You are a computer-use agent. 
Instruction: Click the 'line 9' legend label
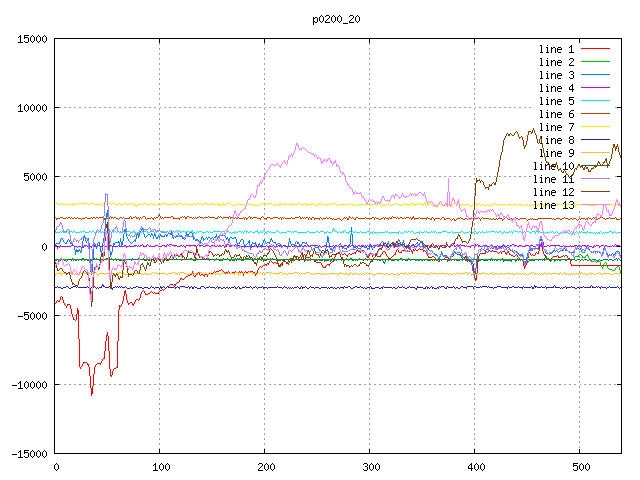(556, 153)
